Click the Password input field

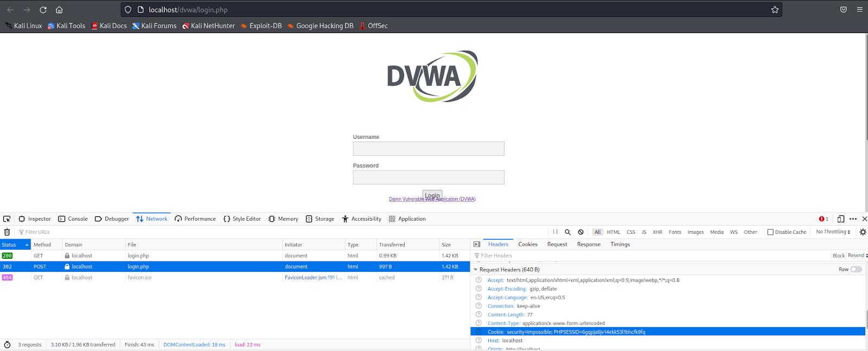(x=429, y=177)
